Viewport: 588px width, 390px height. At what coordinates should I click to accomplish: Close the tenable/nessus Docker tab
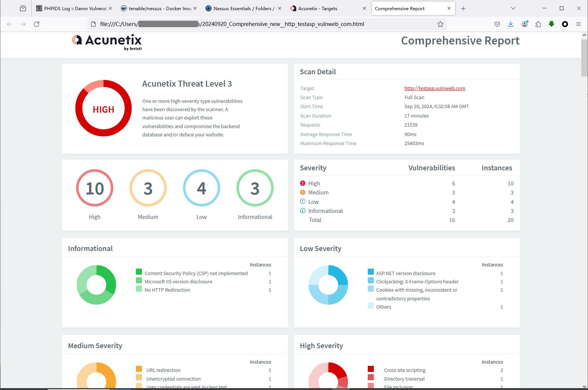pyautogui.click(x=195, y=8)
